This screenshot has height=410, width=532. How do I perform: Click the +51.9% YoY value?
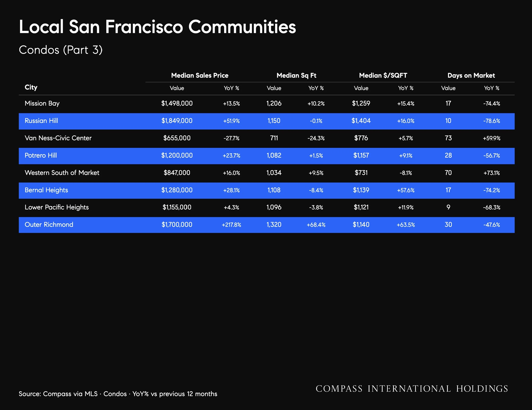[231, 121]
